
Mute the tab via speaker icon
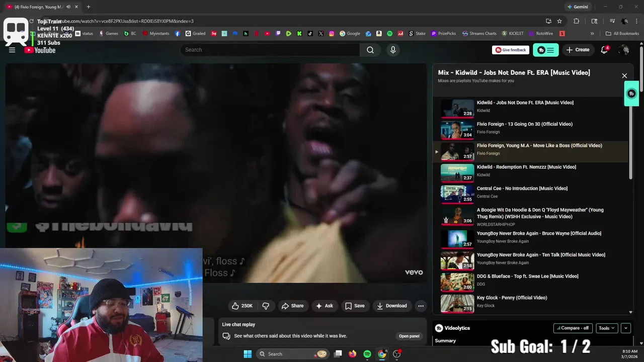point(68,7)
